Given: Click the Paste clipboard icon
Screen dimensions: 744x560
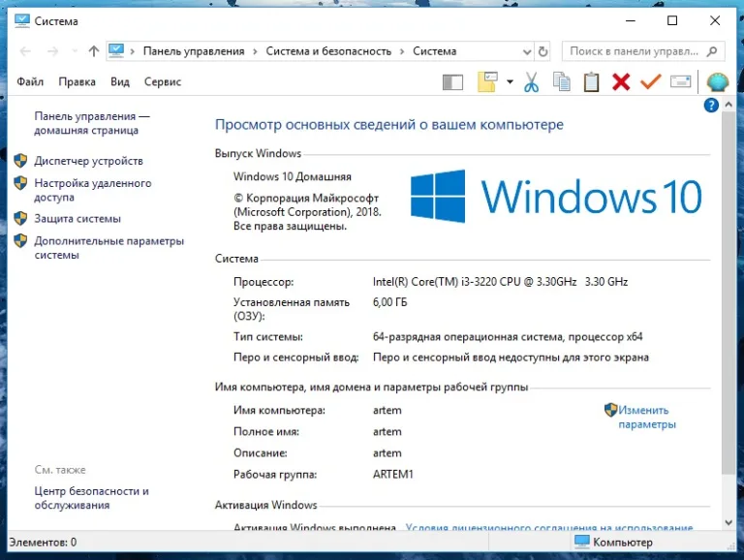Looking at the screenshot, I should 591,81.
